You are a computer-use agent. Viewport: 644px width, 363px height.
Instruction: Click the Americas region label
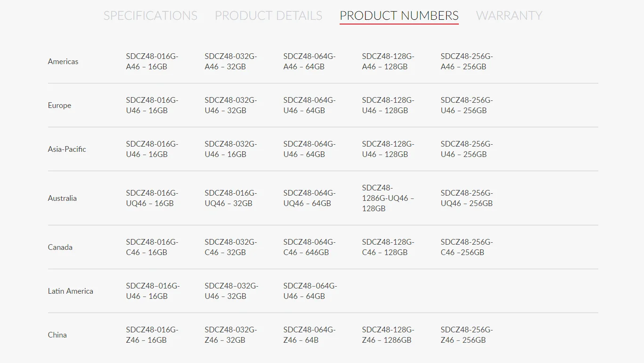(x=63, y=61)
